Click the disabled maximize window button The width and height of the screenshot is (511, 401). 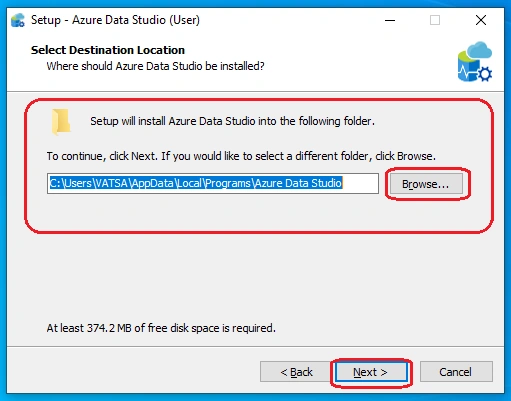[435, 20]
